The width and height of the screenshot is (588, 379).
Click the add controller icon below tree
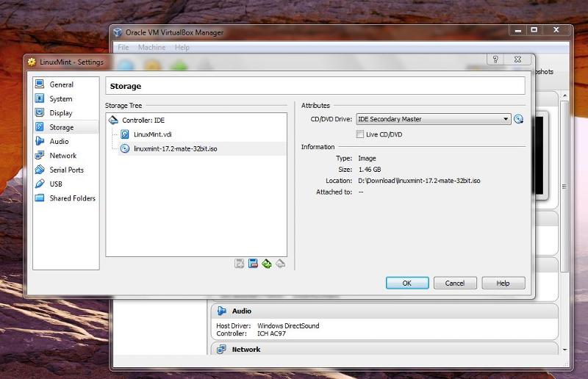(x=240, y=264)
